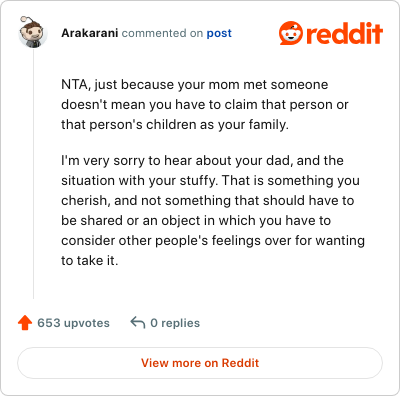Click the line "I'm very sorry to hear"
Image resolution: width=400 pixels, height=396 pixels.
point(202,161)
